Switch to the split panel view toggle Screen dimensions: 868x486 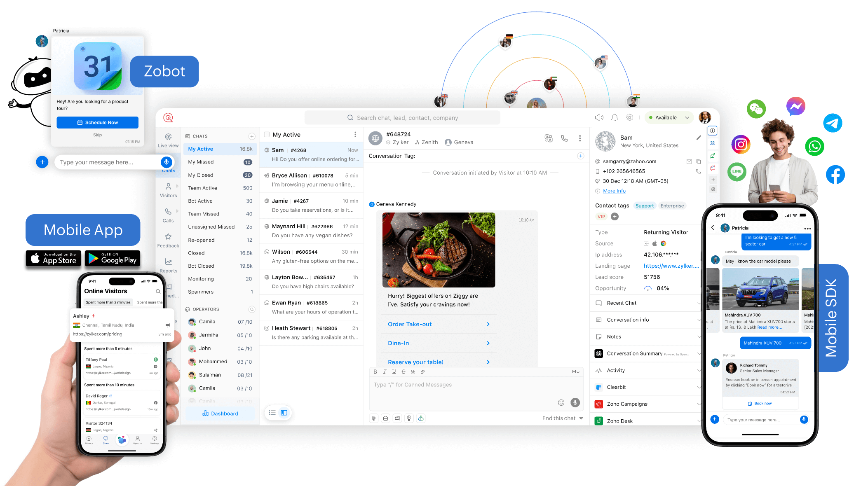tap(284, 413)
